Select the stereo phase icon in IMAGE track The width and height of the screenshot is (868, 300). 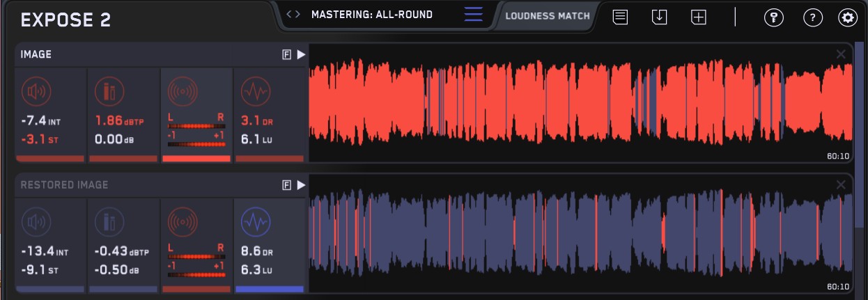[x=183, y=90]
